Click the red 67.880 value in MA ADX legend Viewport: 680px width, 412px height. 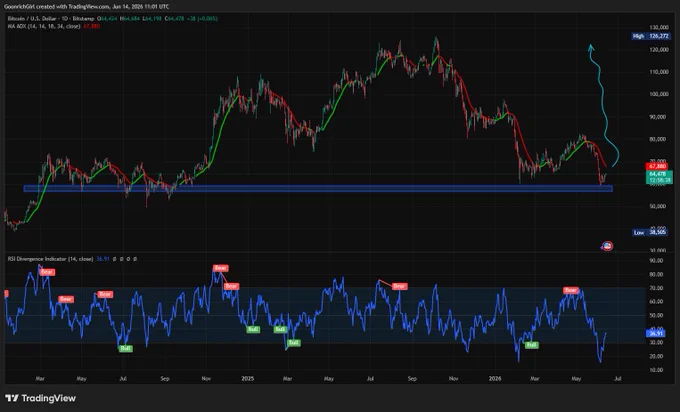pyautogui.click(x=92, y=26)
